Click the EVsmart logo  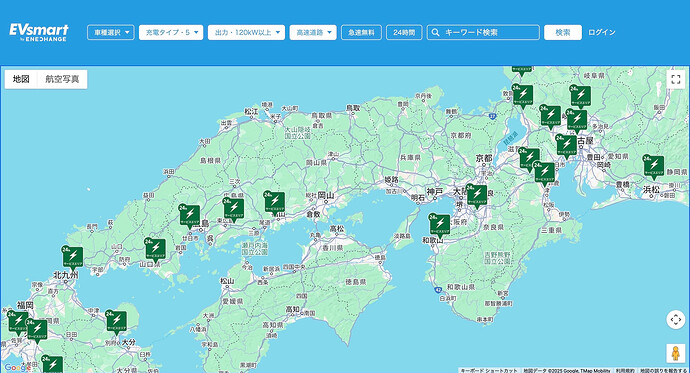pos(39,32)
